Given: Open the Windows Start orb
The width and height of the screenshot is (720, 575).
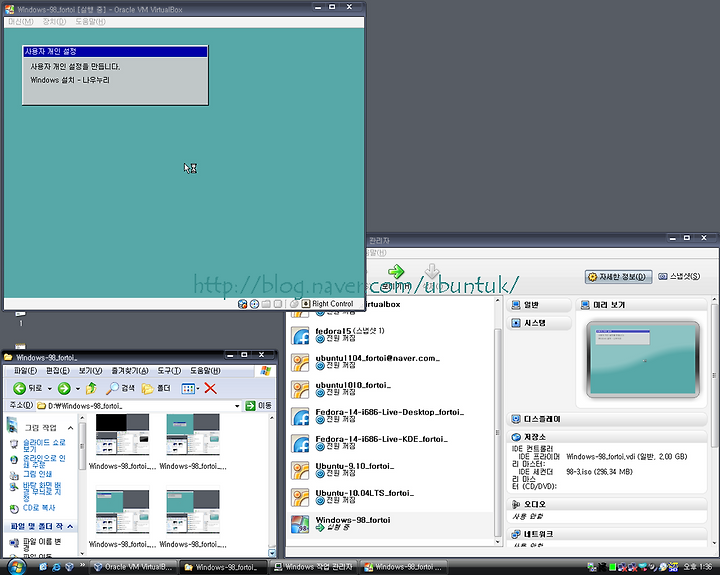Looking at the screenshot, I should 17,567.
